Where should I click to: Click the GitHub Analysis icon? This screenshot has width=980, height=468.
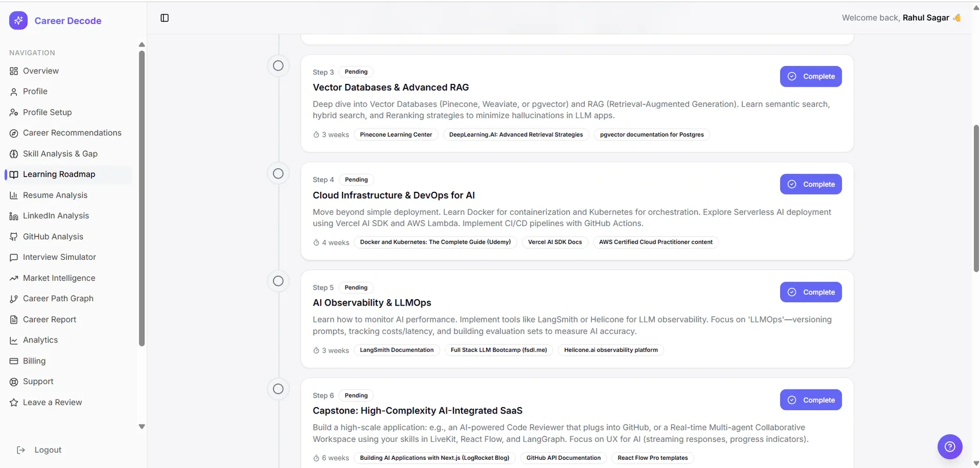tap(14, 236)
